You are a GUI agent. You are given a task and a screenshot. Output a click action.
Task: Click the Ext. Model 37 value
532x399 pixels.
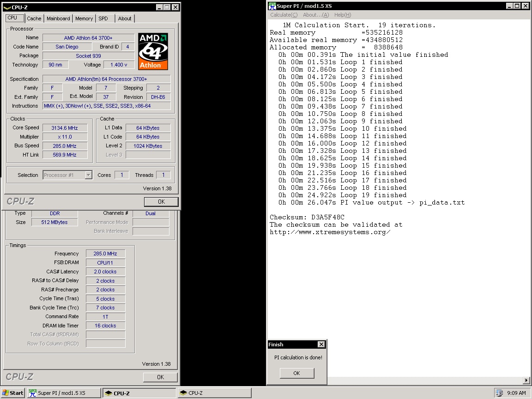tap(106, 97)
